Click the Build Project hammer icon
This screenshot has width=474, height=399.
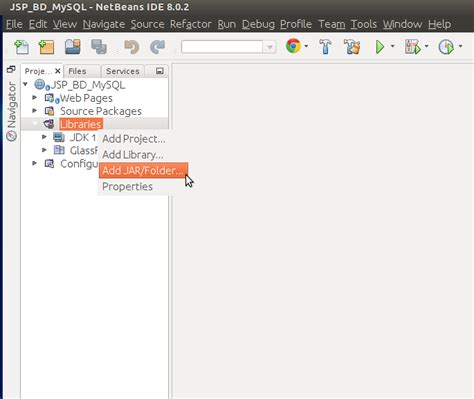325,47
